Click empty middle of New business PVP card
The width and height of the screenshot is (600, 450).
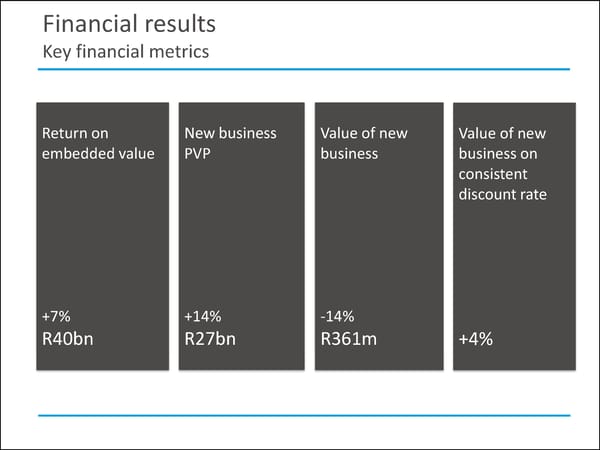click(241, 240)
